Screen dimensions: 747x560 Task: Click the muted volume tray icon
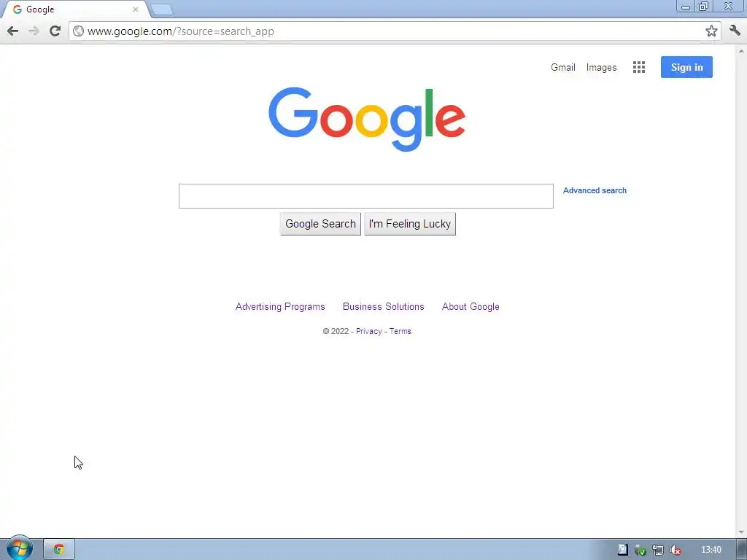(675, 550)
